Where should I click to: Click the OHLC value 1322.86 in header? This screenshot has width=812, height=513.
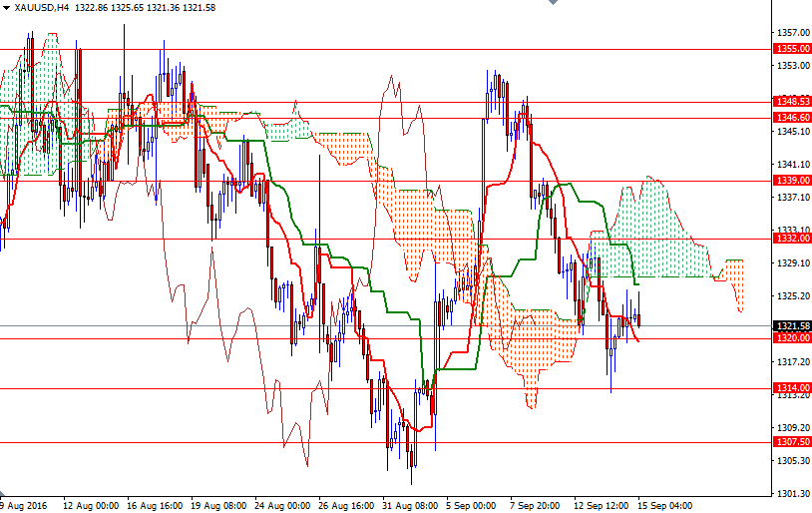(91, 8)
